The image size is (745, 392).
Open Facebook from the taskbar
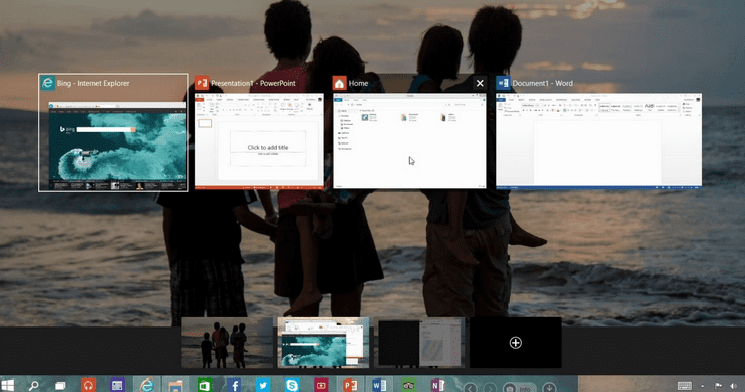click(234, 385)
